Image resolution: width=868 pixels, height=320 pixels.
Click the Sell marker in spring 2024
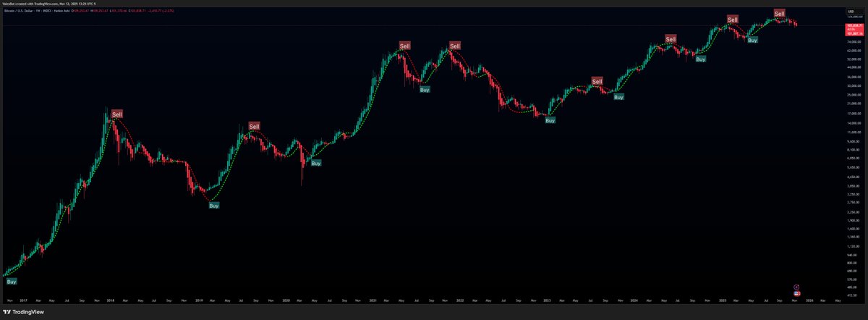click(671, 39)
